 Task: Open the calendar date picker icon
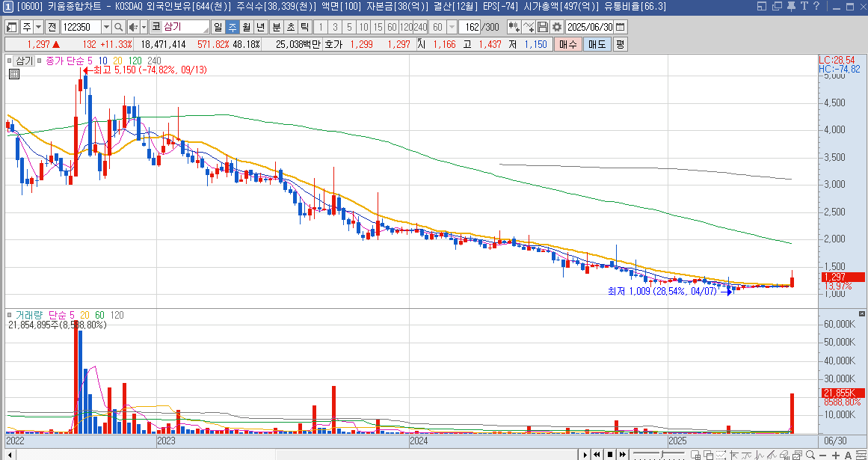pos(620,27)
